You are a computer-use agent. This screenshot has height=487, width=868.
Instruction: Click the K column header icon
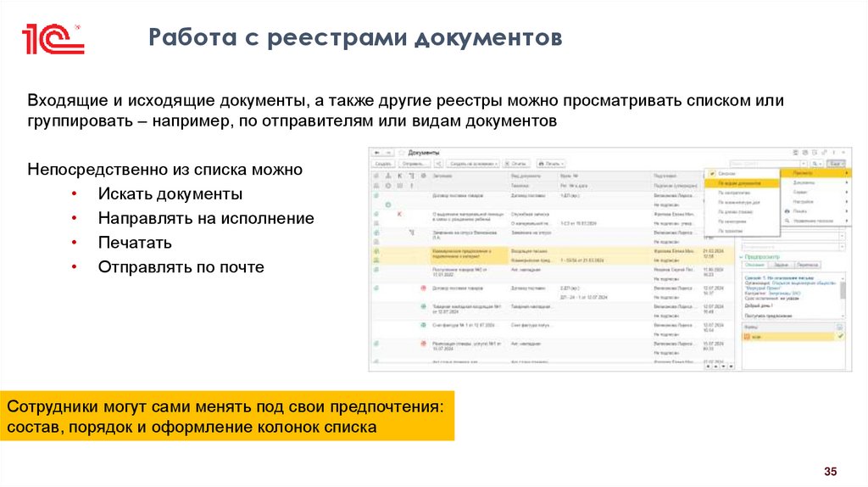tap(400, 176)
